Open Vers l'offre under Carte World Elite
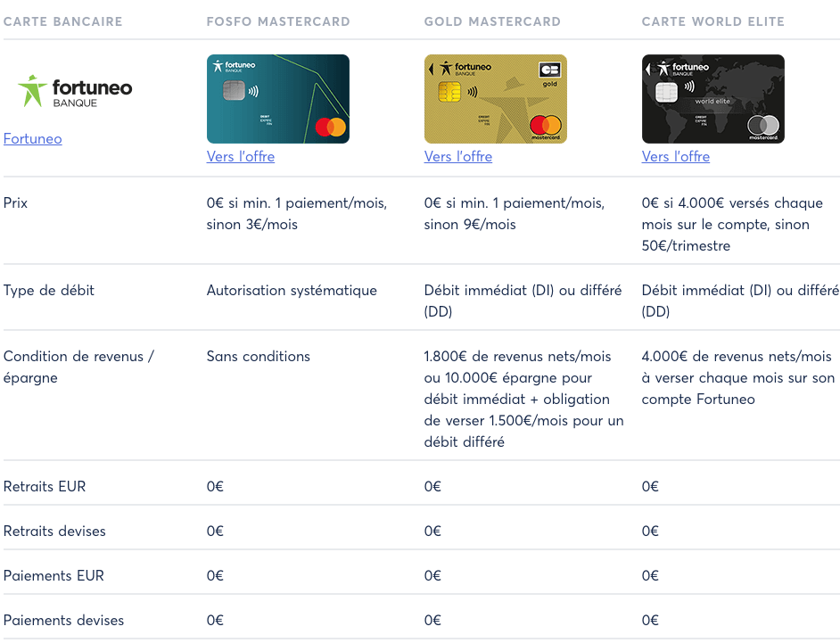This screenshot has width=840, height=643. pos(676,156)
